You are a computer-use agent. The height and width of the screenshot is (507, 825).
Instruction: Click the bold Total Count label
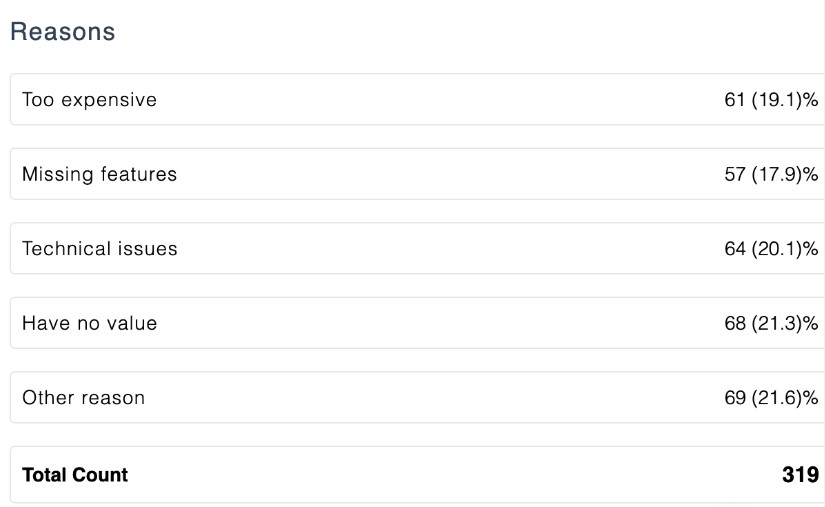point(75,475)
